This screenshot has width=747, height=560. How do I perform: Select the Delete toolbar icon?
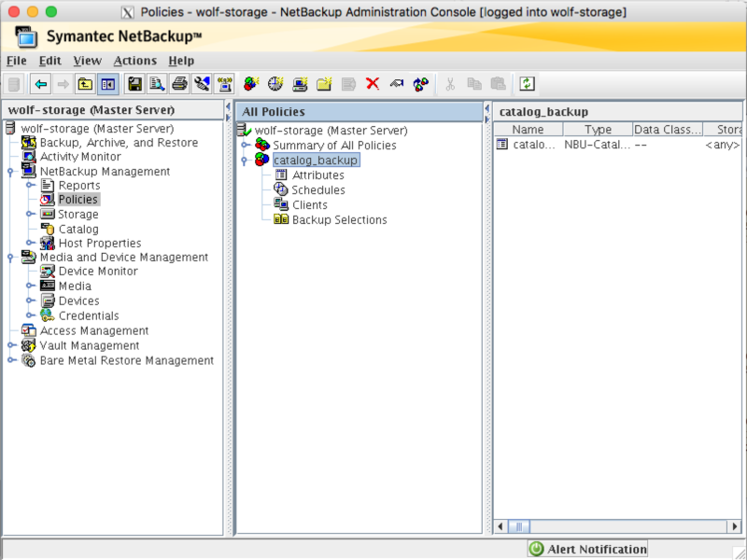pyautogui.click(x=372, y=84)
